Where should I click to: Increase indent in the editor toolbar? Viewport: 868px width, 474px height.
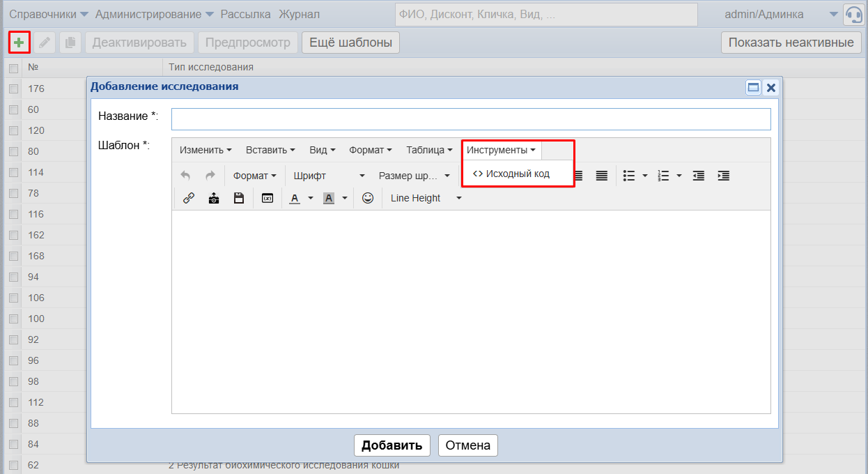tap(723, 176)
